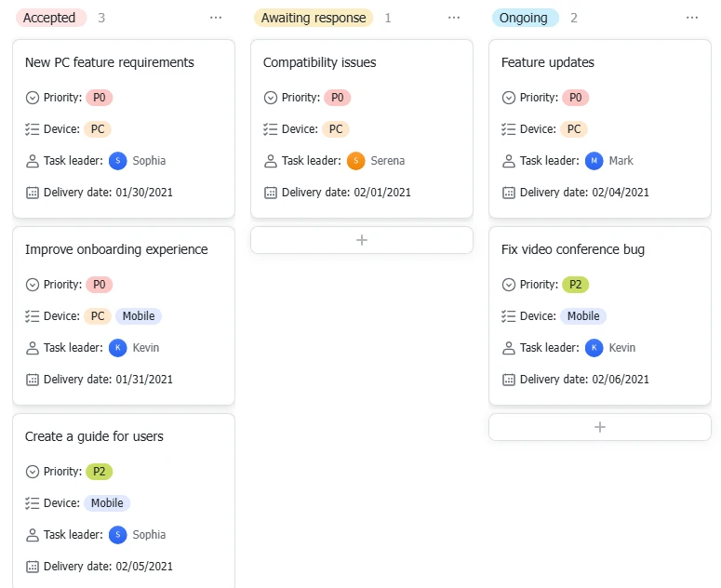Open the Awaiting response column options menu

(x=454, y=18)
